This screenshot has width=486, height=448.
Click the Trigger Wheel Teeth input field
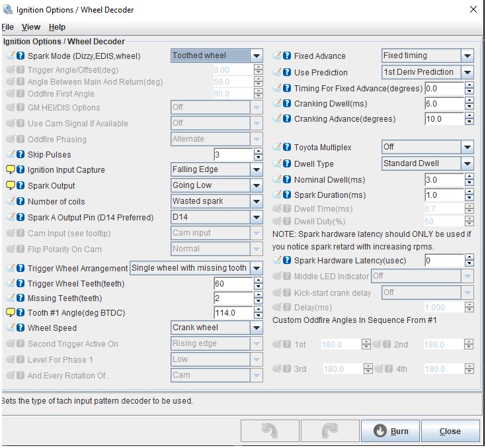(233, 284)
